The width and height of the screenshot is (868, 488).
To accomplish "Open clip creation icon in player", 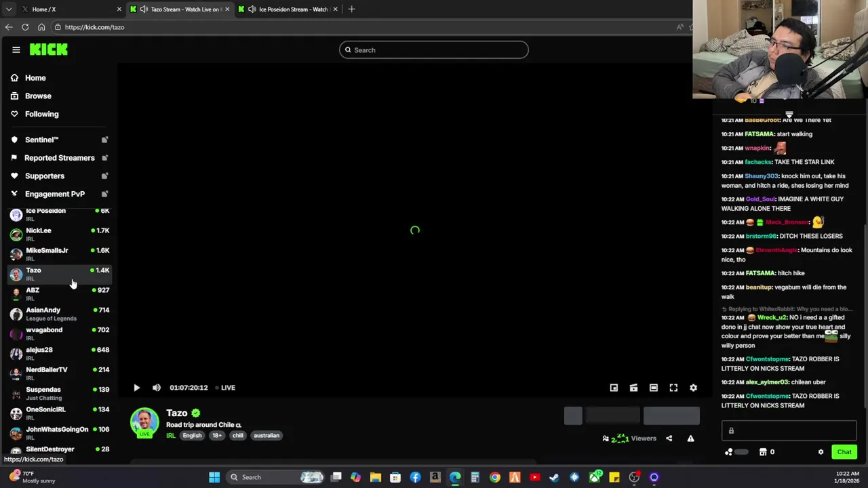I will click(633, 388).
